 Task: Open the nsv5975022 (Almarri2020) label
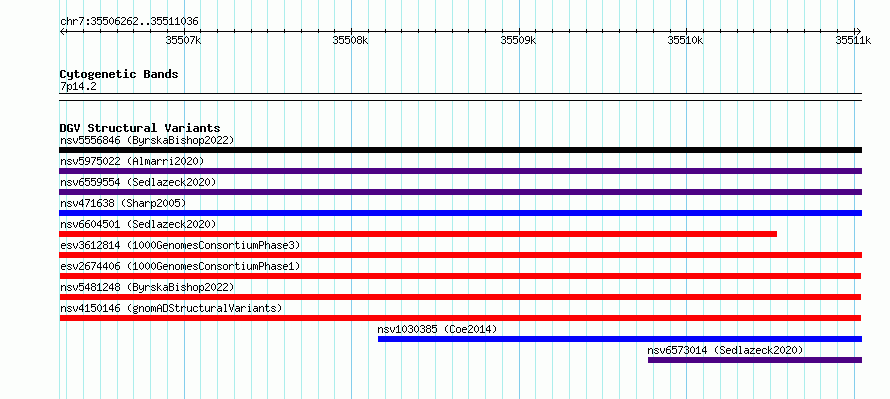pyautogui.click(x=132, y=161)
